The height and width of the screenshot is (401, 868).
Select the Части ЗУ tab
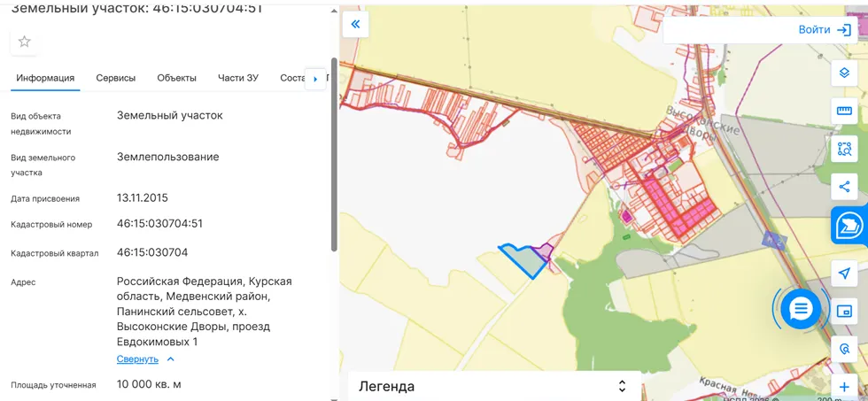(x=238, y=78)
